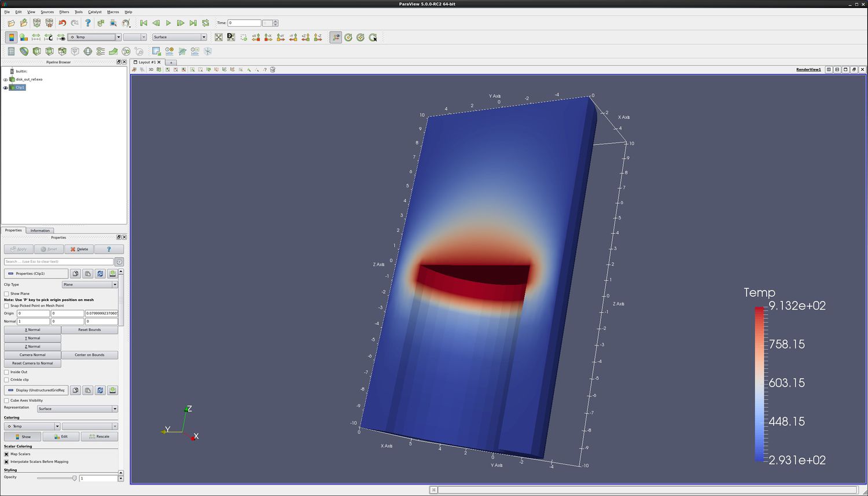Select the Layout #1 tab
The image size is (868, 496).
tap(147, 62)
